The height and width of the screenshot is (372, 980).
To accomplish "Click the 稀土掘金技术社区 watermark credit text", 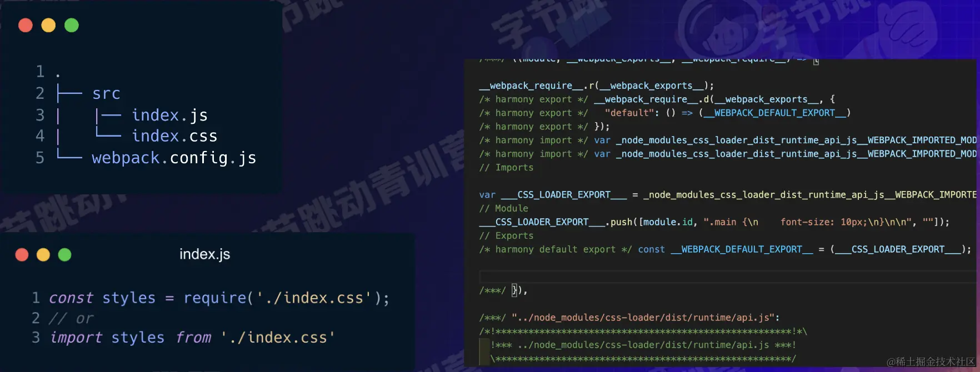I will pos(931,362).
